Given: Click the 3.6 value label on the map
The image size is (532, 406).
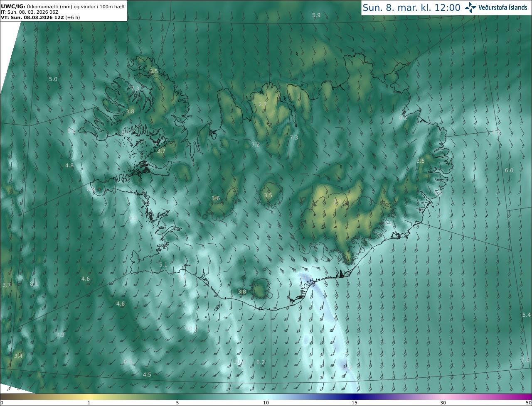Looking at the screenshot, I should point(216,198).
